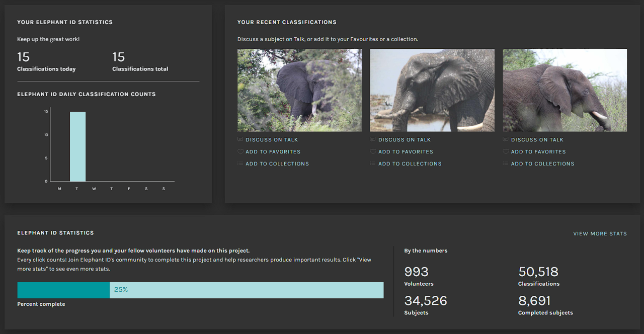The width and height of the screenshot is (644, 334).
Task: Discuss the third elephant on Talk
Action: [537, 140]
